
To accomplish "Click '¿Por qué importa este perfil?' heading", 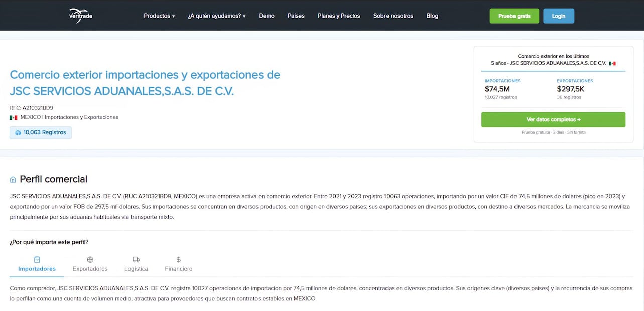I will pyautogui.click(x=49, y=242).
